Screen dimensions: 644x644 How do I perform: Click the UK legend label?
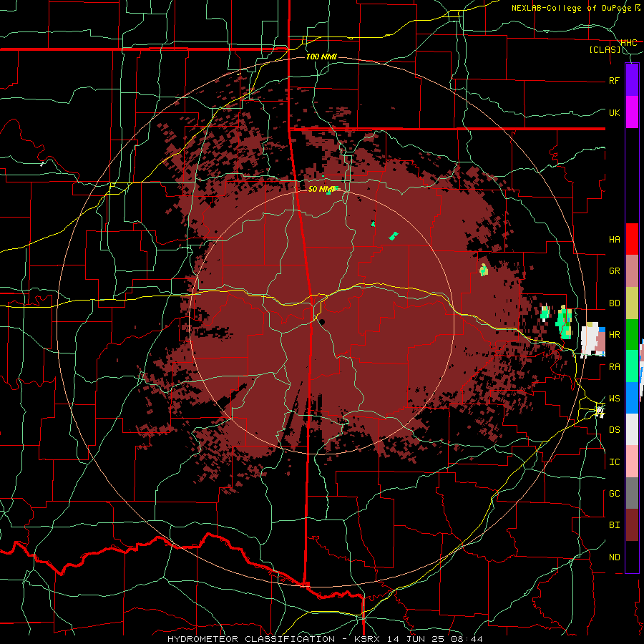point(614,113)
